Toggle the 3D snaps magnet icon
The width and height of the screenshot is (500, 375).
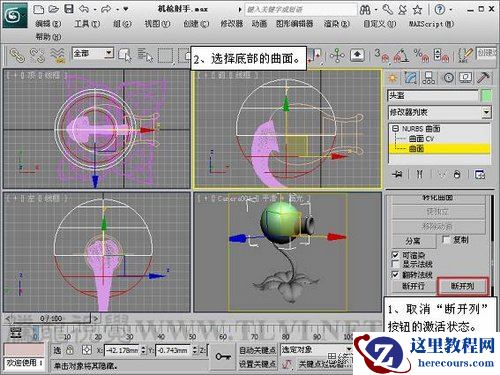click(382, 55)
